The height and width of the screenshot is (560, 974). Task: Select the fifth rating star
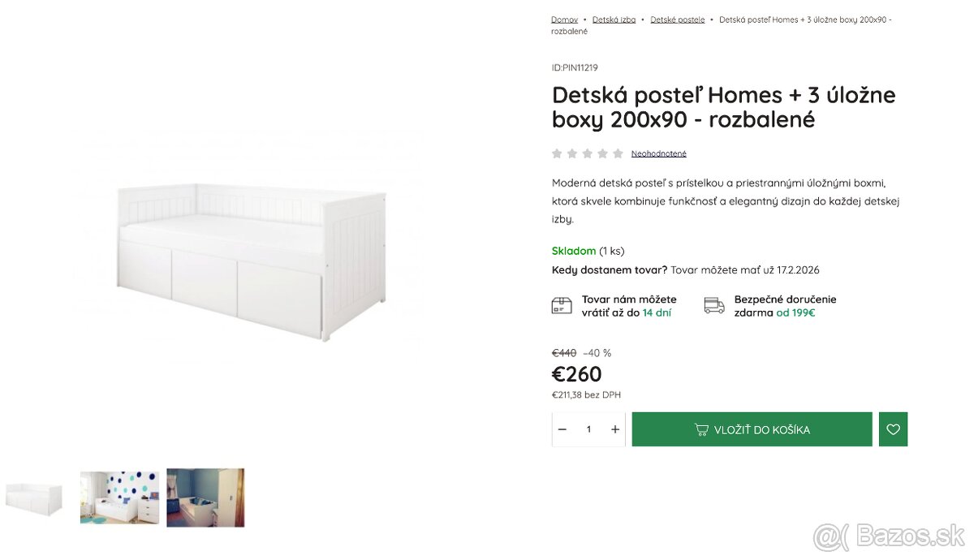(x=618, y=153)
